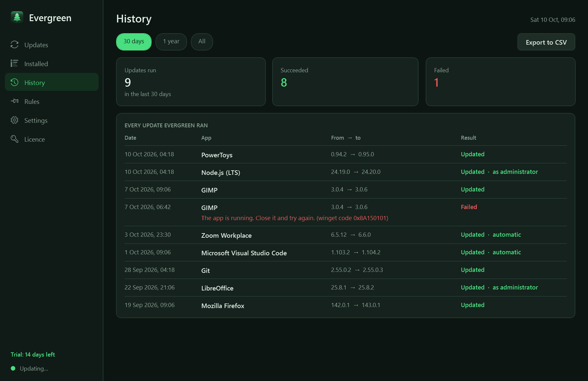
Task: Select the Node.js (LTS) entry
Action: [220, 173]
